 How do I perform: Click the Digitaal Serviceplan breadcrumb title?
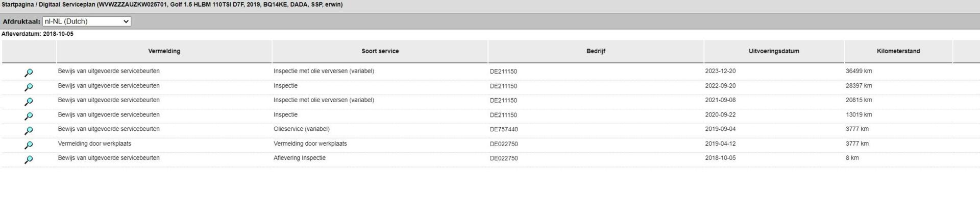tap(67, 5)
